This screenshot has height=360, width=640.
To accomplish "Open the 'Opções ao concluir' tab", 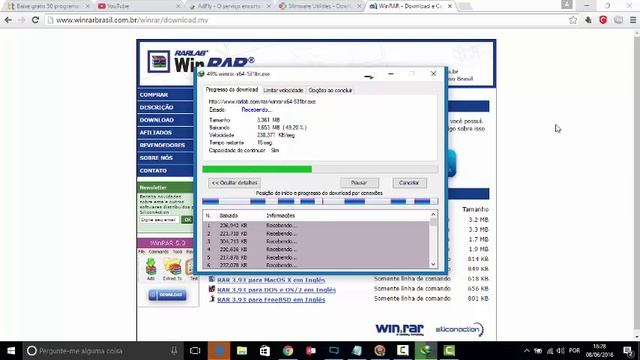I will pyautogui.click(x=330, y=90).
